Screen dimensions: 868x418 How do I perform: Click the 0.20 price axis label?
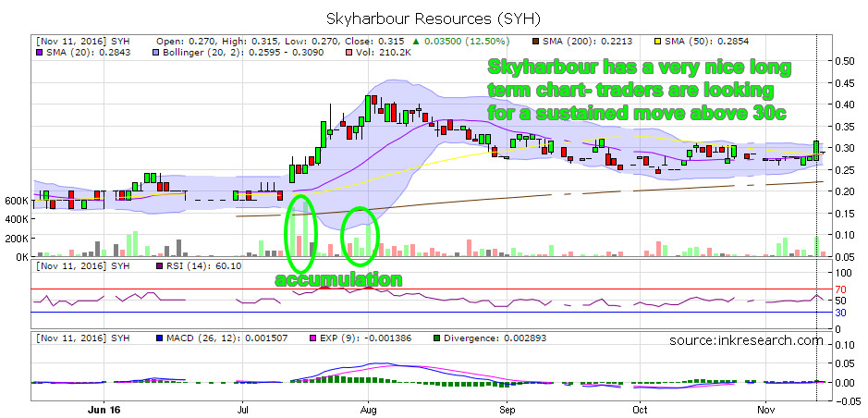coord(844,191)
